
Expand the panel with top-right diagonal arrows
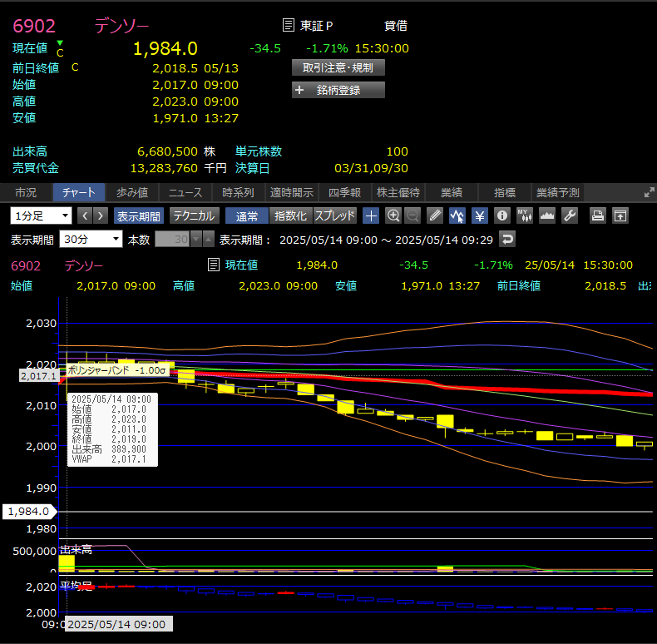tap(649, 192)
